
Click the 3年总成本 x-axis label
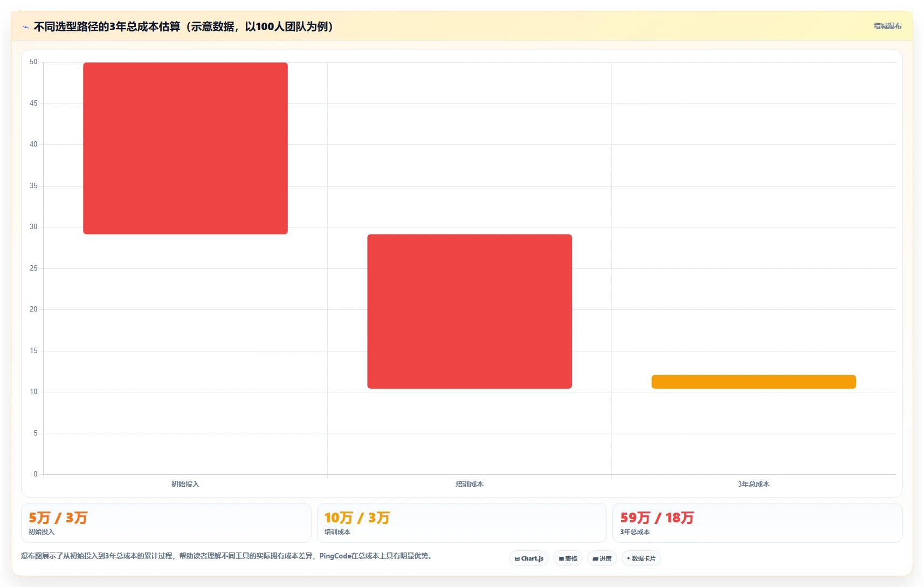(754, 484)
